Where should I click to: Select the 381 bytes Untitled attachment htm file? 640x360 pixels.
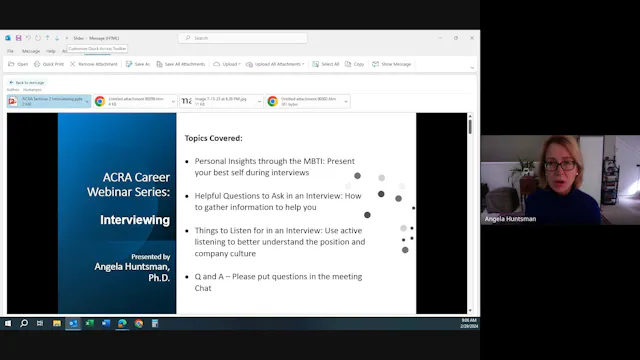304,101
